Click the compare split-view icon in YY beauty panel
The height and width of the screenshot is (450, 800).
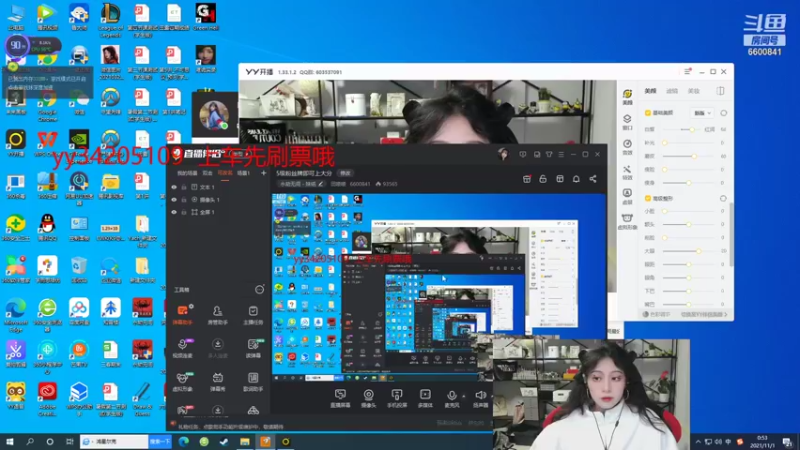[720, 91]
